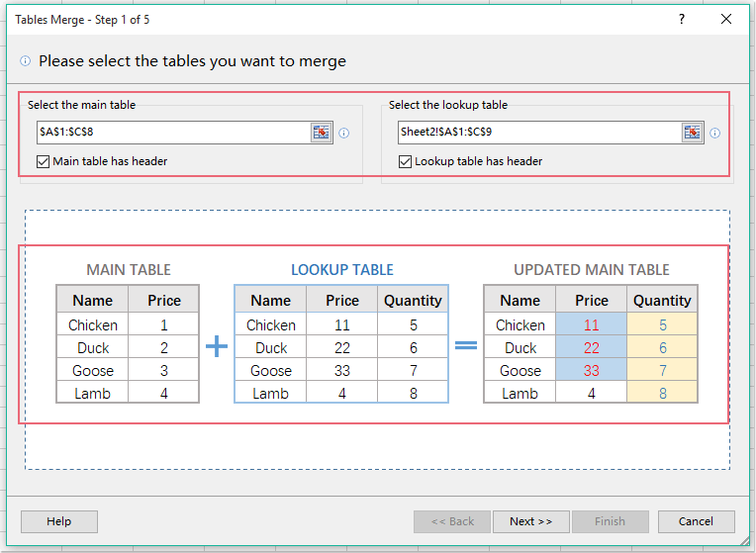Viewport: 756px width, 553px height.
Task: Click the info icon before the heading
Action: coord(25,60)
